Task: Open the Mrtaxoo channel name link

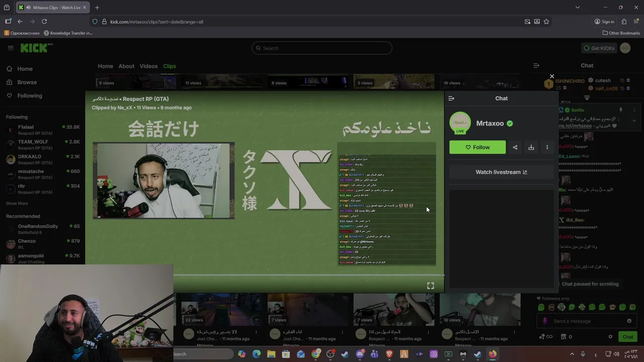Action: click(490, 123)
